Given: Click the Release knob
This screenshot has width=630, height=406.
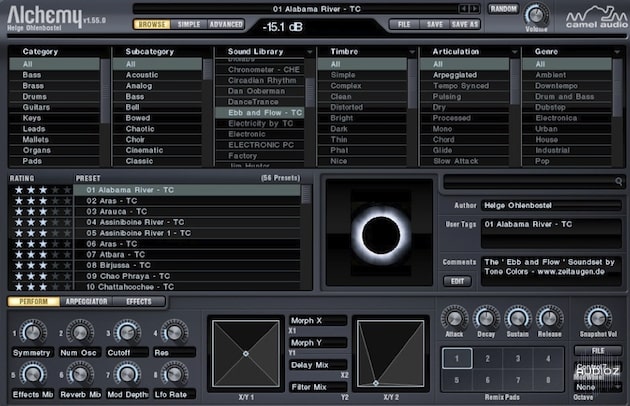Looking at the screenshot, I should tap(549, 318).
